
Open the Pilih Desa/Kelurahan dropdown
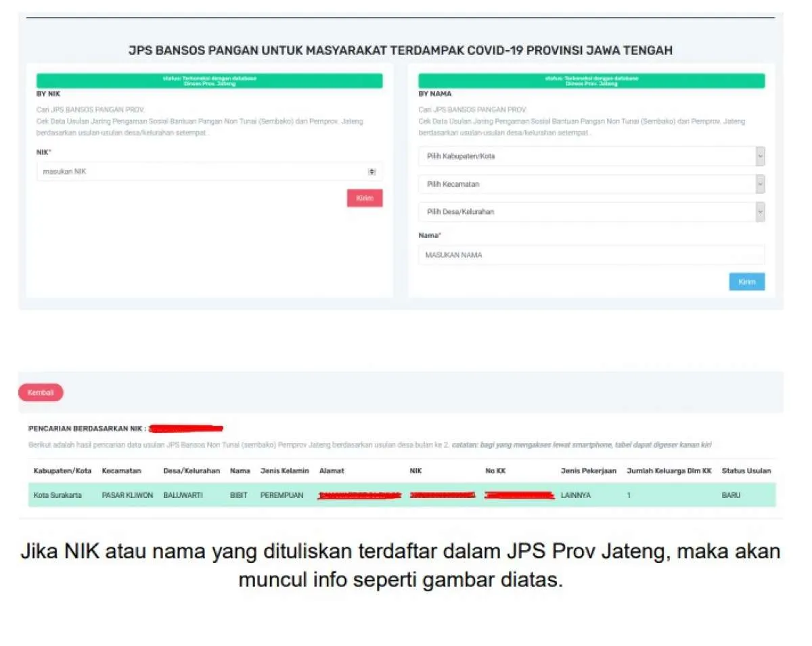591,212
